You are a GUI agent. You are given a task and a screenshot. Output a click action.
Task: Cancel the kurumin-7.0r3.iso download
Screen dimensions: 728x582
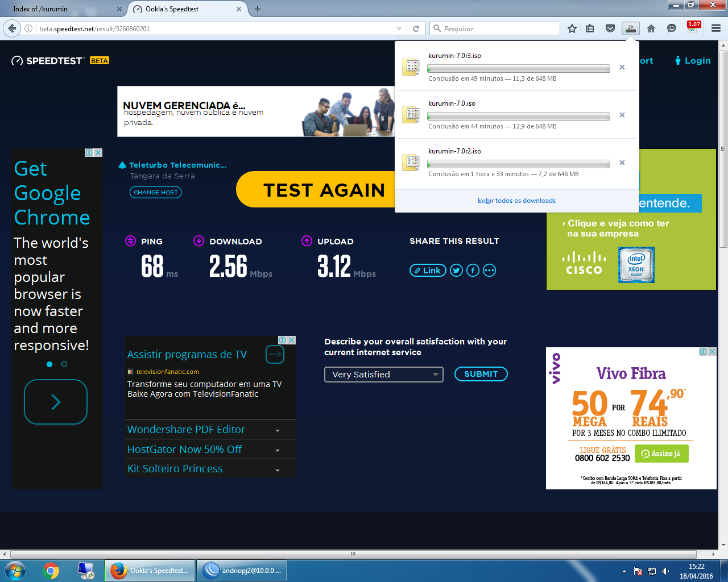coord(622,67)
